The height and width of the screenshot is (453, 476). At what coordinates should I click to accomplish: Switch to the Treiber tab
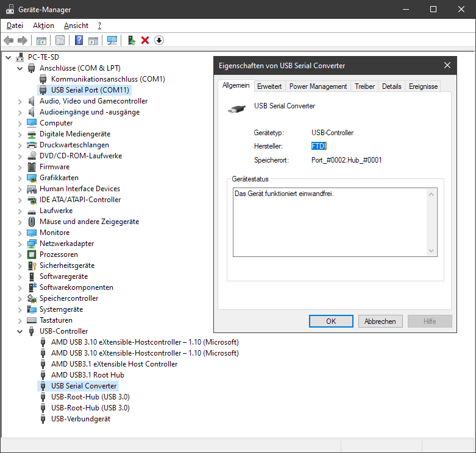click(364, 86)
